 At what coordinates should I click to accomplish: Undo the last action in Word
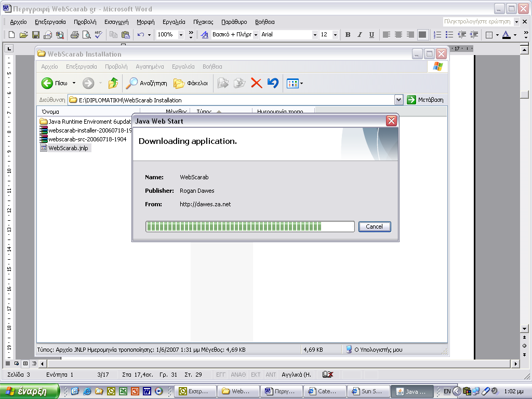coord(141,35)
